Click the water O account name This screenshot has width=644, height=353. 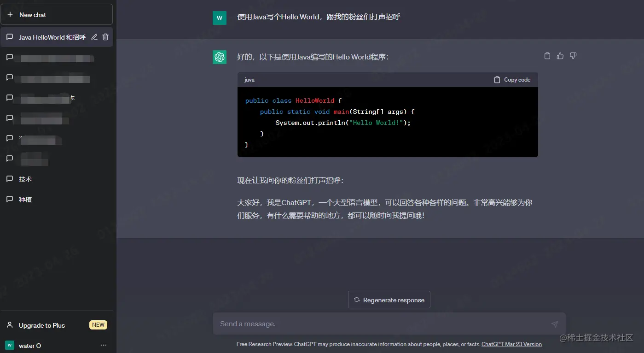pos(30,346)
